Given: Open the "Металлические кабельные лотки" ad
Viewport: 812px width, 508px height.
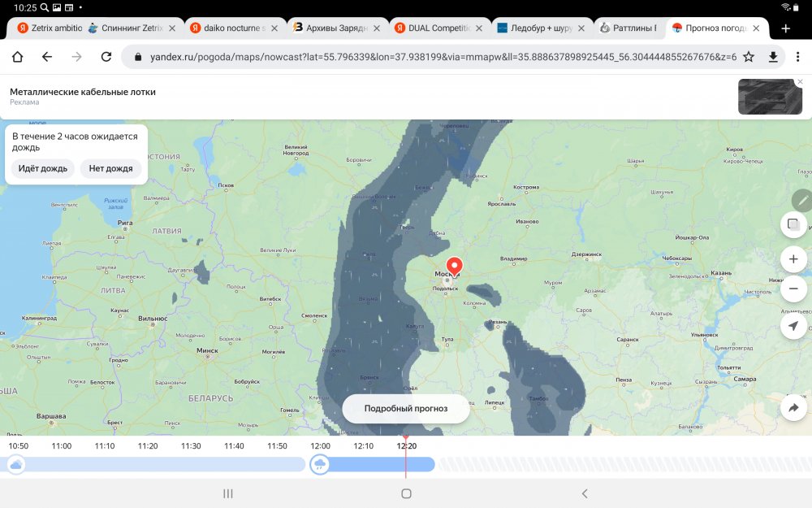Looking at the screenshot, I should (83, 92).
